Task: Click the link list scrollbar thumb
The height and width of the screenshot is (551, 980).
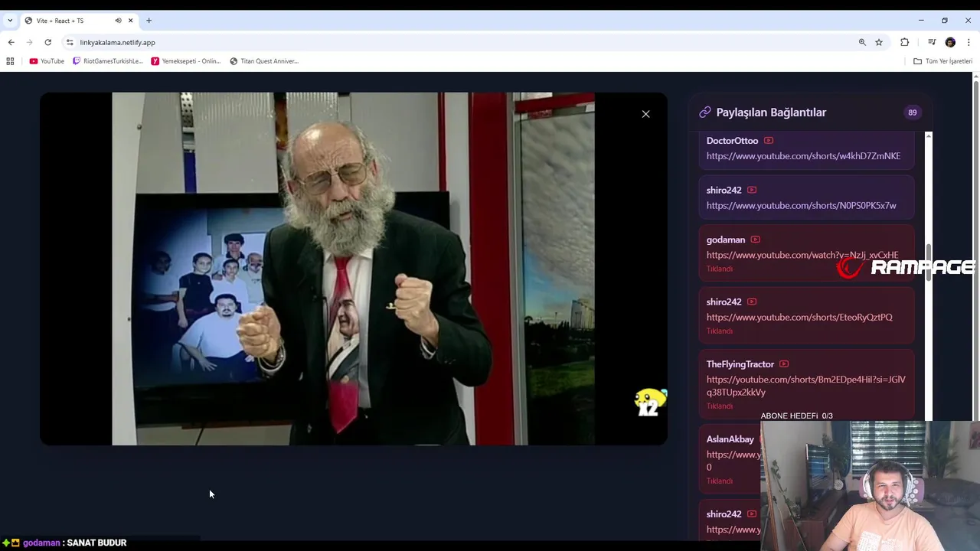Action: [x=929, y=262]
